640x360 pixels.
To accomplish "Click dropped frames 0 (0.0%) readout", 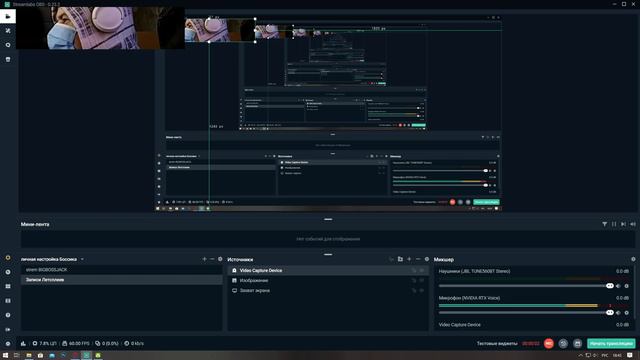I will (x=107, y=343).
